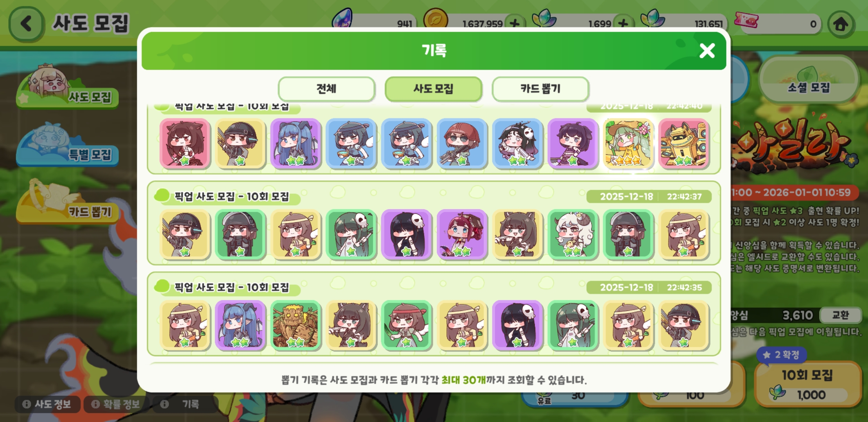Add crystals with plus icon next to 1,699
The height and width of the screenshot is (422, 868).
pos(623,23)
